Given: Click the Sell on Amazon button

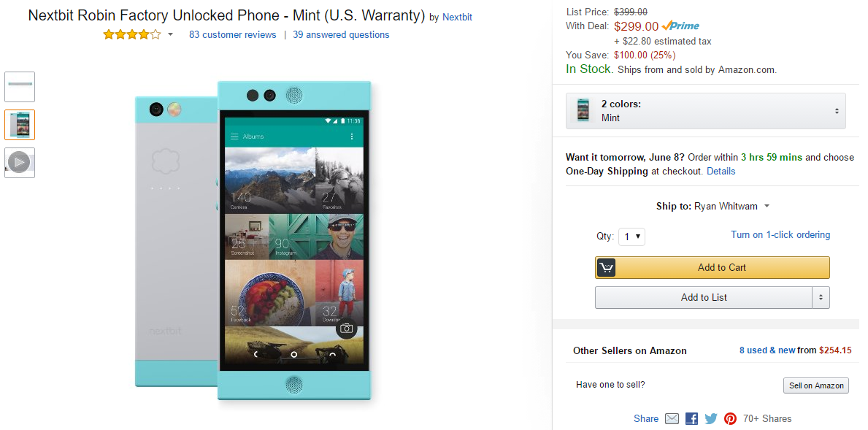Looking at the screenshot, I should 815,385.
